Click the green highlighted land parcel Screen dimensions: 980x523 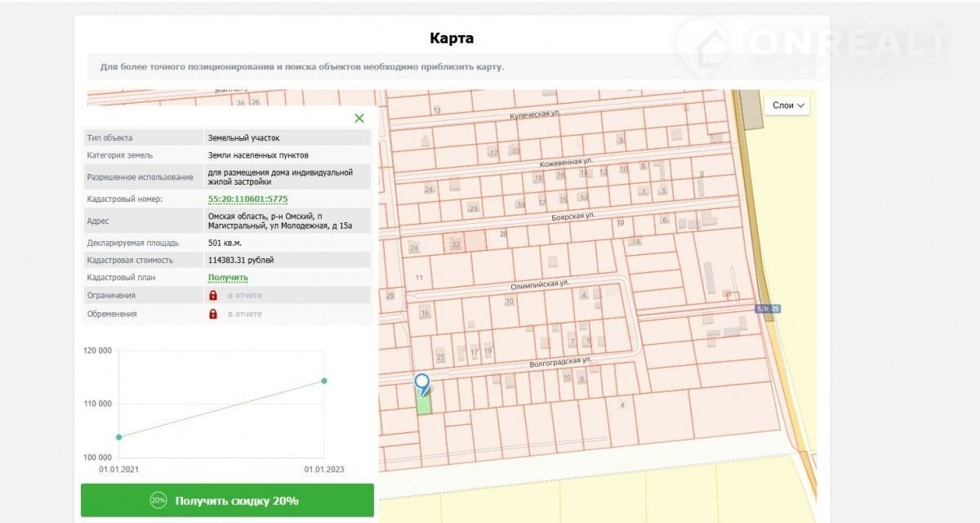coord(424,404)
